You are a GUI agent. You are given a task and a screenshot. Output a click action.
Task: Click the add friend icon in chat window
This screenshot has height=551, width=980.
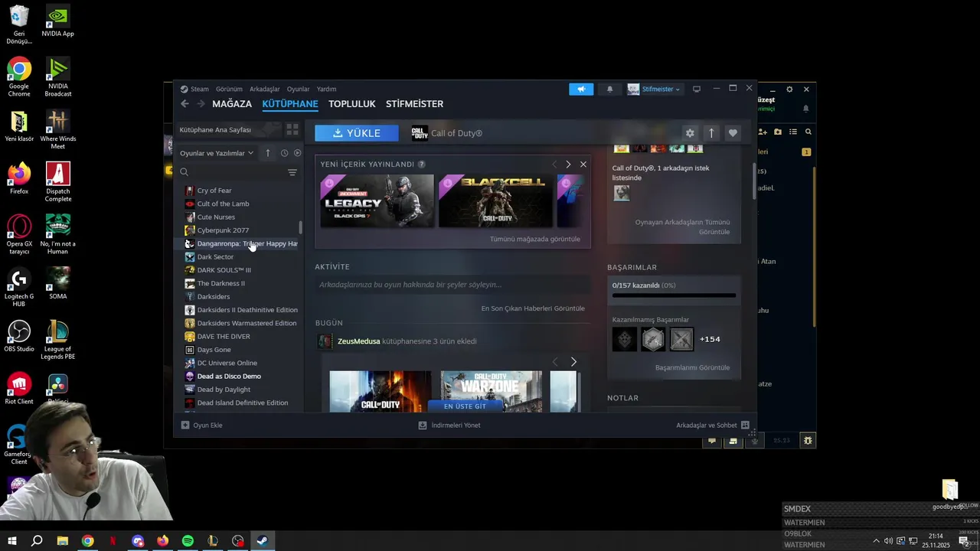click(763, 132)
